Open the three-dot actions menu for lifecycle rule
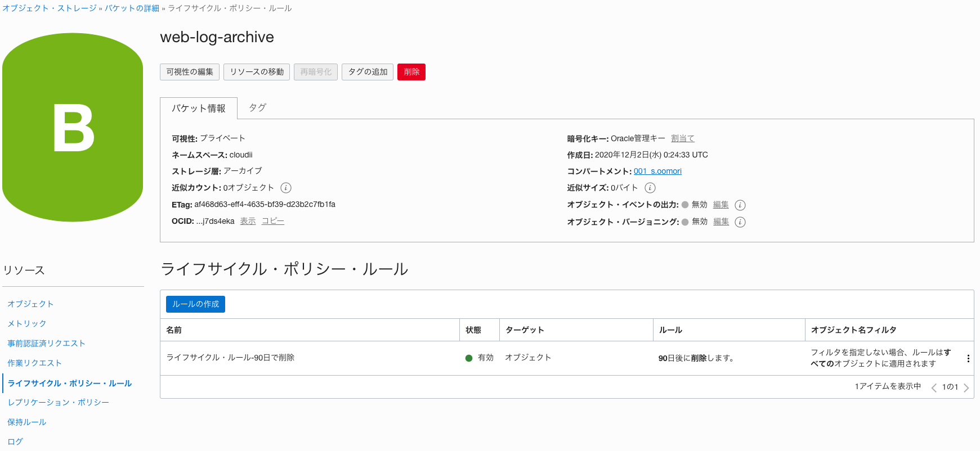This screenshot has width=980, height=451. [968, 359]
